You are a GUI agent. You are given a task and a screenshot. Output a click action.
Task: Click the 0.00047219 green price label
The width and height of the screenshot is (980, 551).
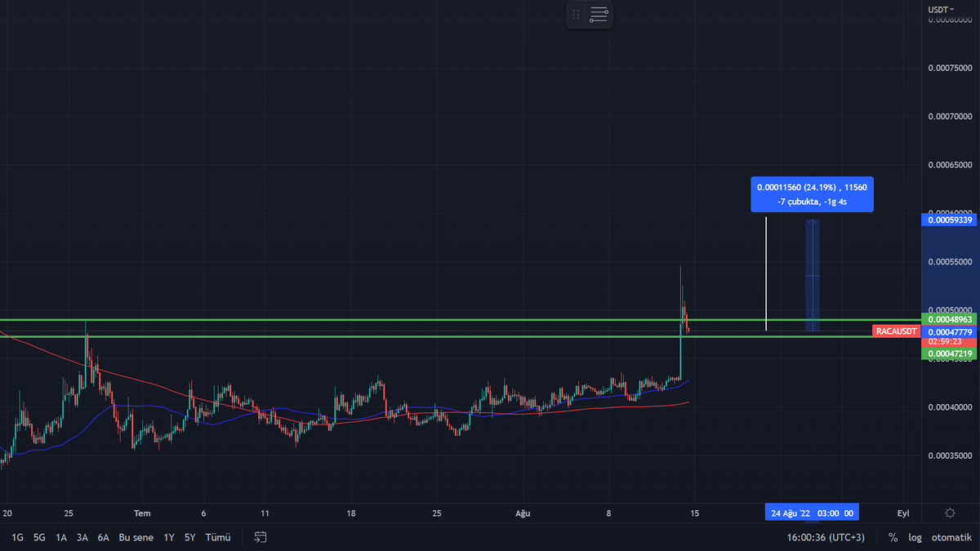click(x=949, y=353)
